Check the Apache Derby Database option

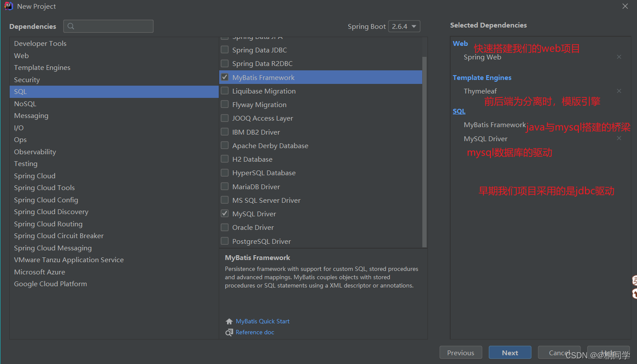point(224,145)
